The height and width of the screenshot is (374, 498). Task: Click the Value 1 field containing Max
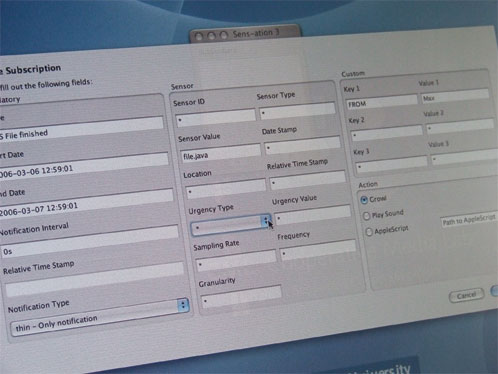pos(455,96)
